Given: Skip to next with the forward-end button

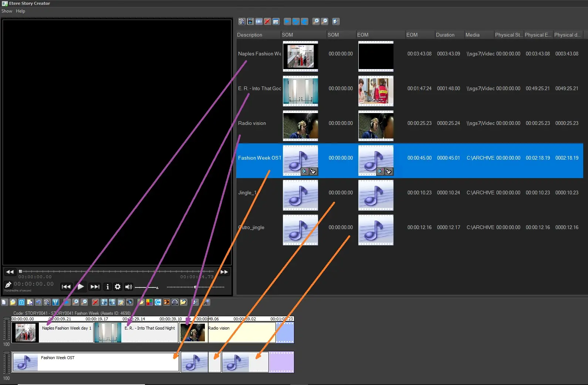Looking at the screenshot, I should tap(95, 287).
